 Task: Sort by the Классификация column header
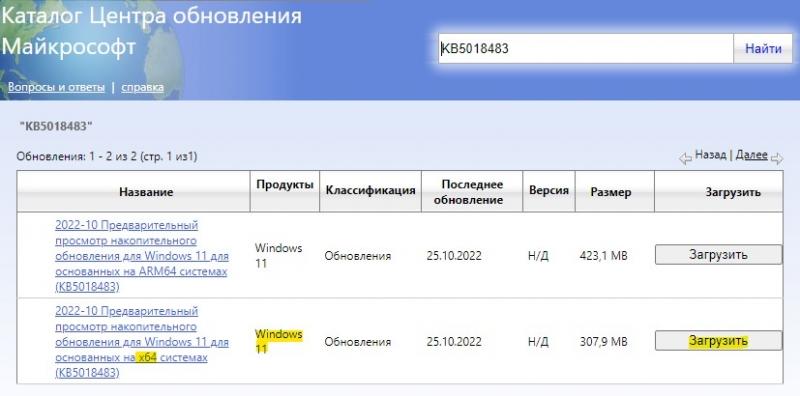tap(370, 190)
